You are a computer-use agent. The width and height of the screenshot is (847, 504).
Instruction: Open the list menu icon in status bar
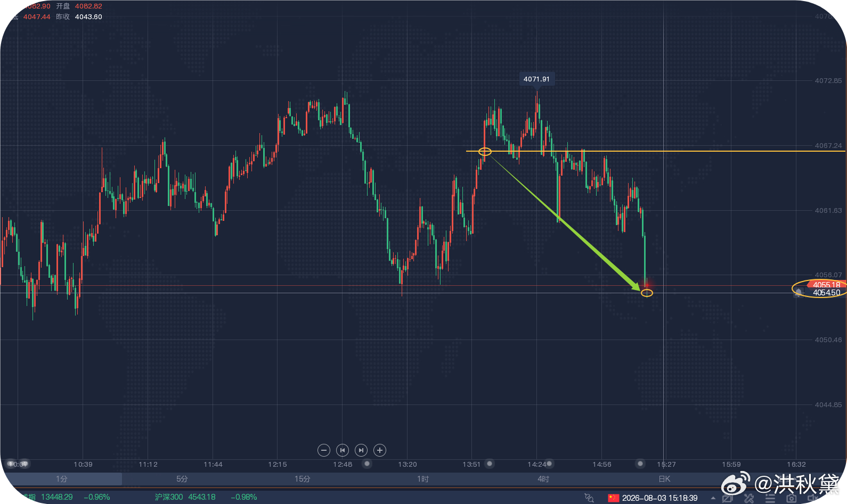tap(770, 498)
